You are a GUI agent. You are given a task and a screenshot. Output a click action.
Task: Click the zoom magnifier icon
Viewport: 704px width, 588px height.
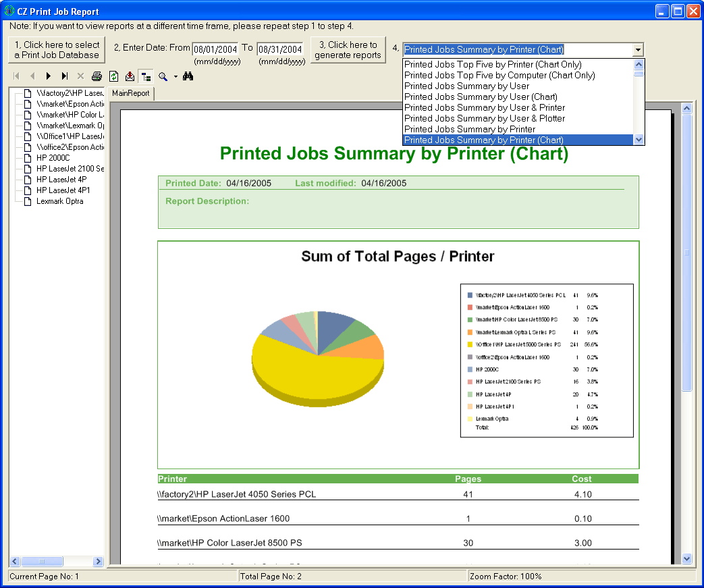pyautogui.click(x=163, y=76)
